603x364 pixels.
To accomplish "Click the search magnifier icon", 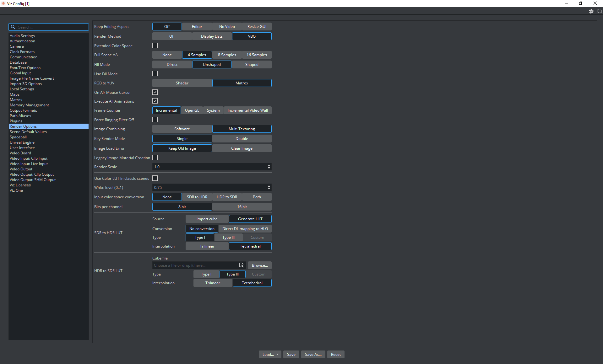I will click(13, 27).
